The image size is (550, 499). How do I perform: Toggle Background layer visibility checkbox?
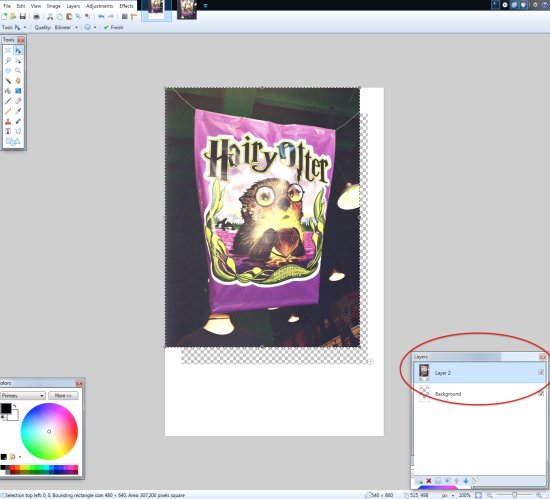pyautogui.click(x=541, y=393)
